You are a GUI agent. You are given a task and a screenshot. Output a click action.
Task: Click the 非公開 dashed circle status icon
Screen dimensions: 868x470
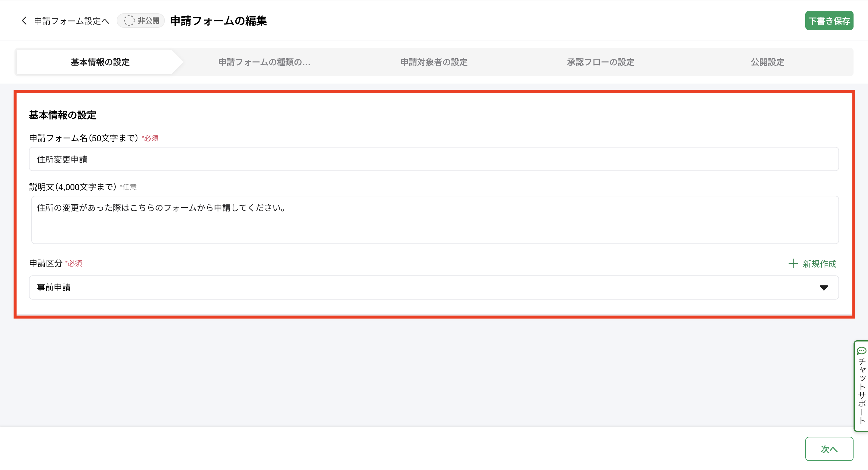(129, 21)
